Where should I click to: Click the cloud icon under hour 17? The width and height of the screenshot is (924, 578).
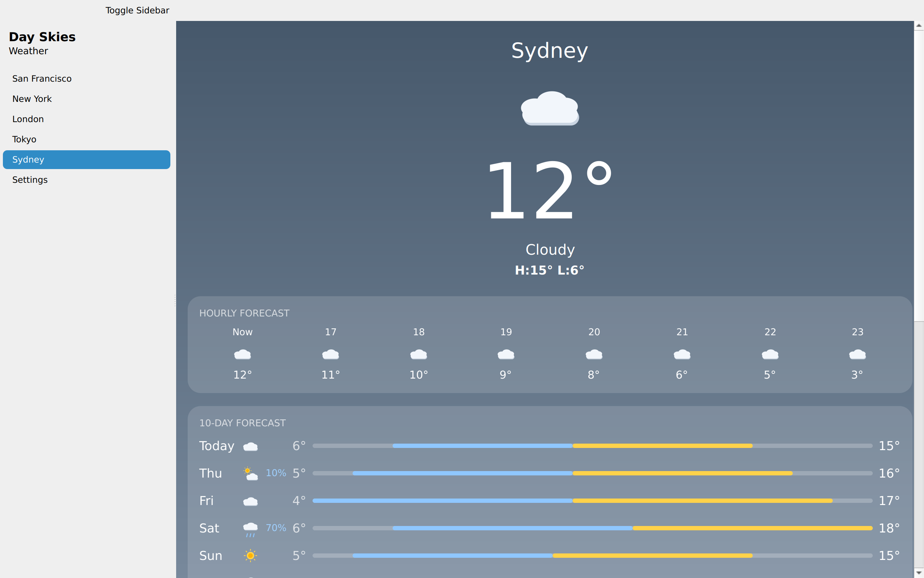point(331,354)
